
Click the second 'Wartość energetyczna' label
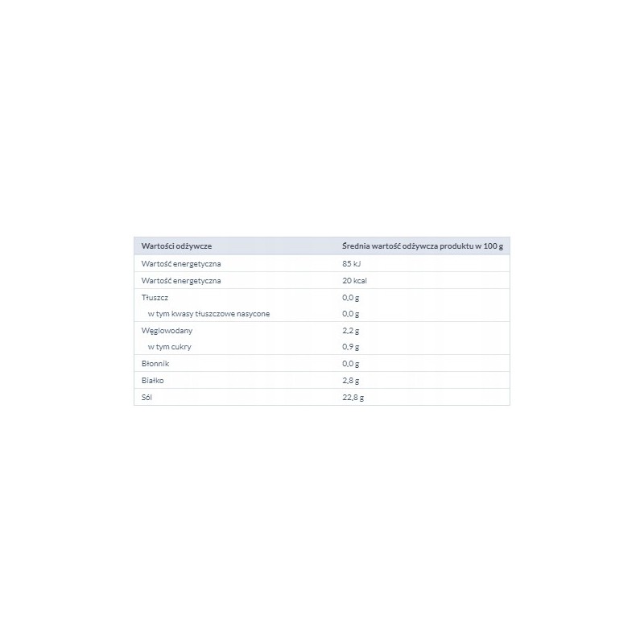pyautogui.click(x=181, y=280)
